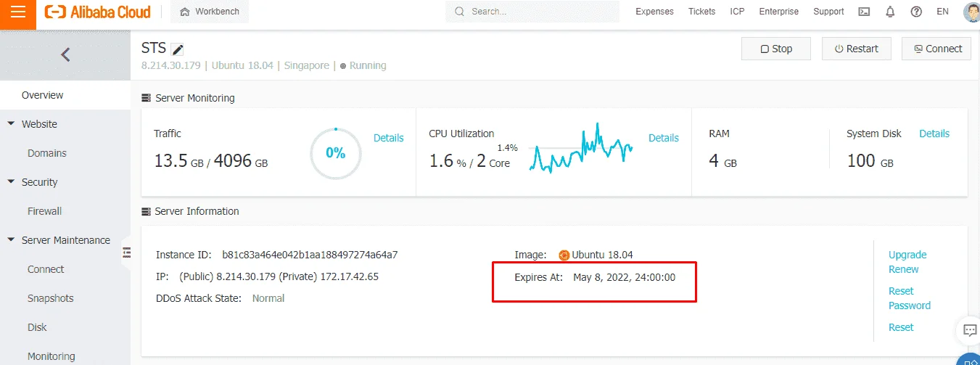Open the help question mark icon
Image resolution: width=980 pixels, height=365 pixels.
pos(916,12)
